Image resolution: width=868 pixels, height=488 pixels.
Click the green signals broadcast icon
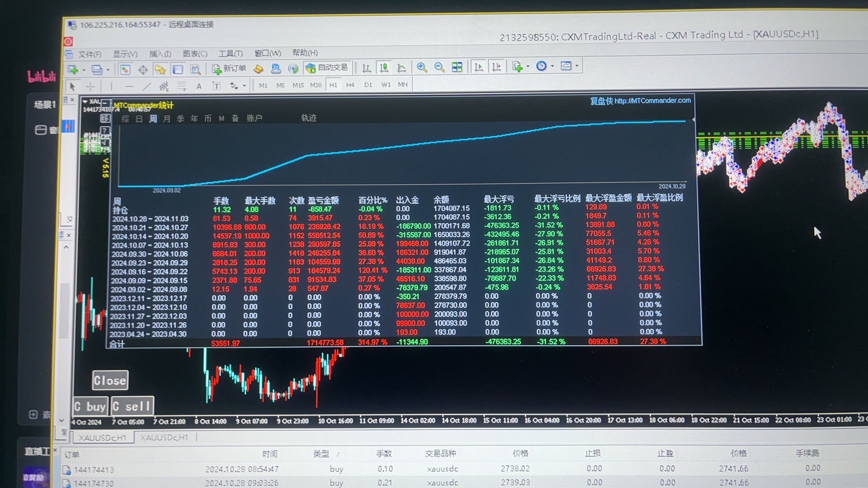pos(293,68)
